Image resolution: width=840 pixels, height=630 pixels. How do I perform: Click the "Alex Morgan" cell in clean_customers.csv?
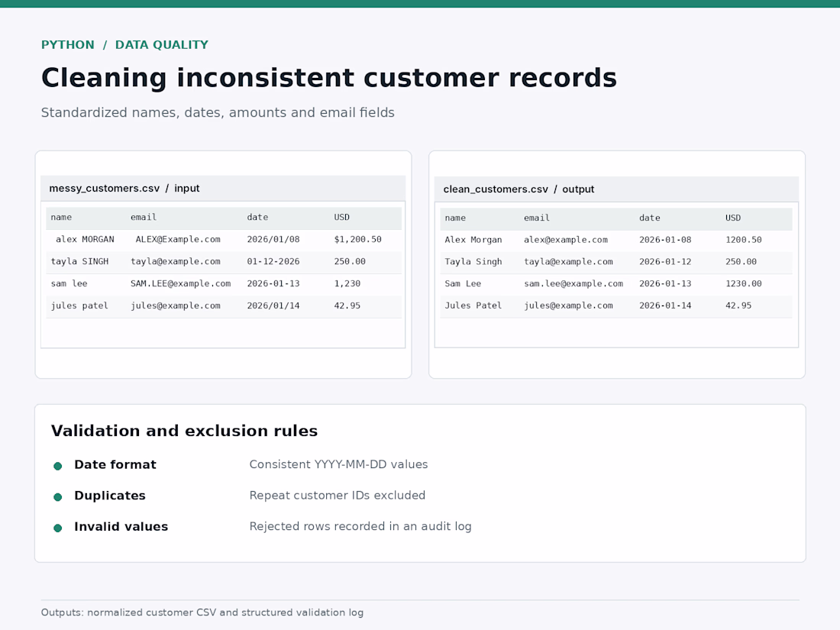(x=473, y=240)
